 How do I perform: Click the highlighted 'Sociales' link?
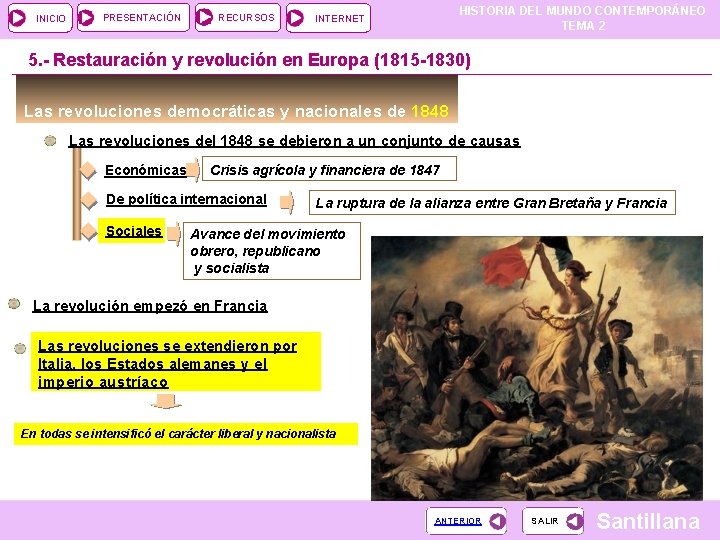(134, 231)
